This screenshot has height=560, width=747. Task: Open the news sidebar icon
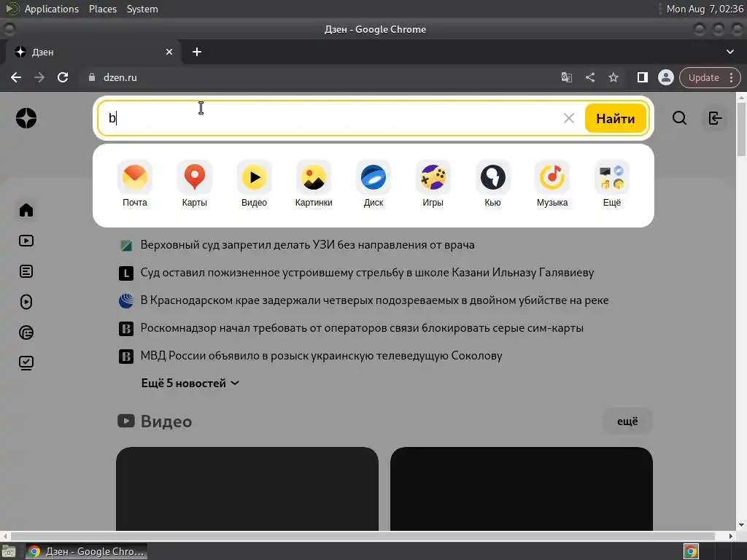point(26,332)
